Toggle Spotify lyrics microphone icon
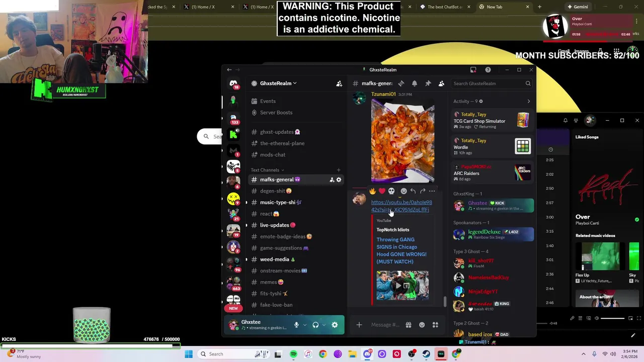Screen dimensions: 644x362 (572, 318)
